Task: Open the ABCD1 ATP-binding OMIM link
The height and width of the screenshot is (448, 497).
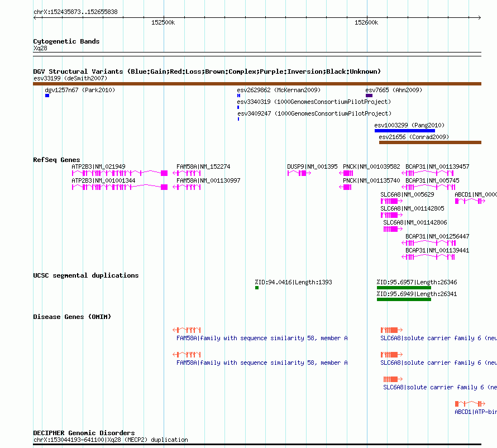Action: pyautogui.click(x=476, y=412)
